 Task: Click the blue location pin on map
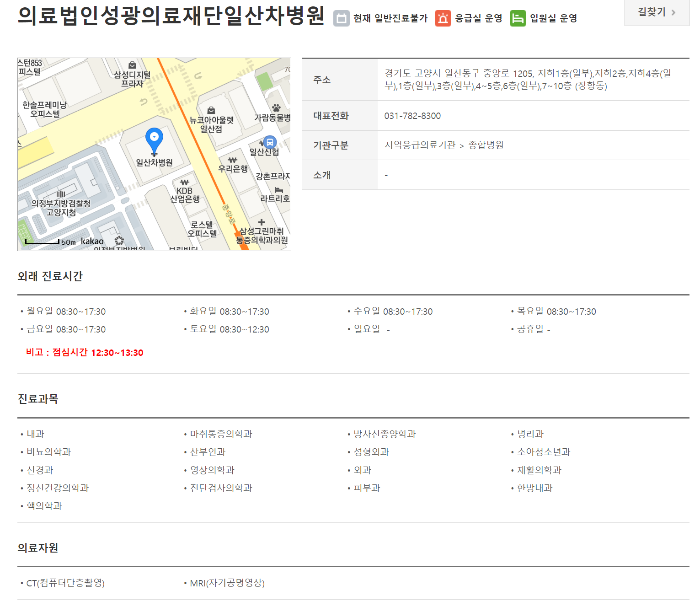point(154,141)
